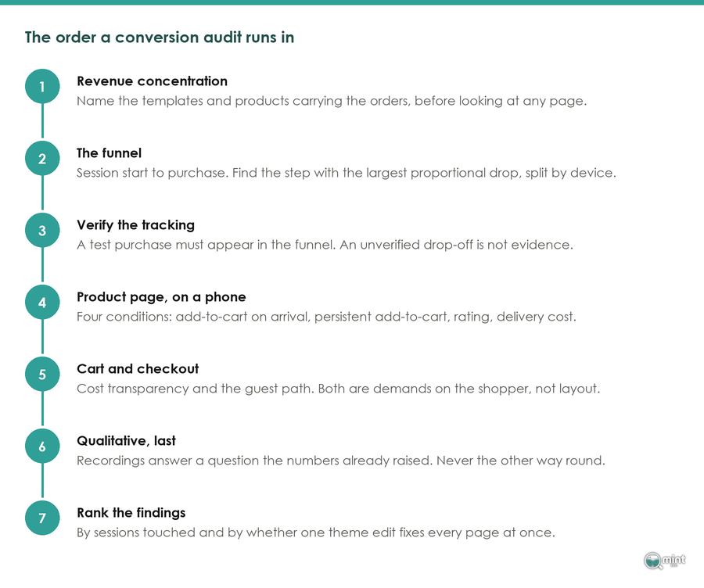Select the Revenue concentration heading

[152, 81]
